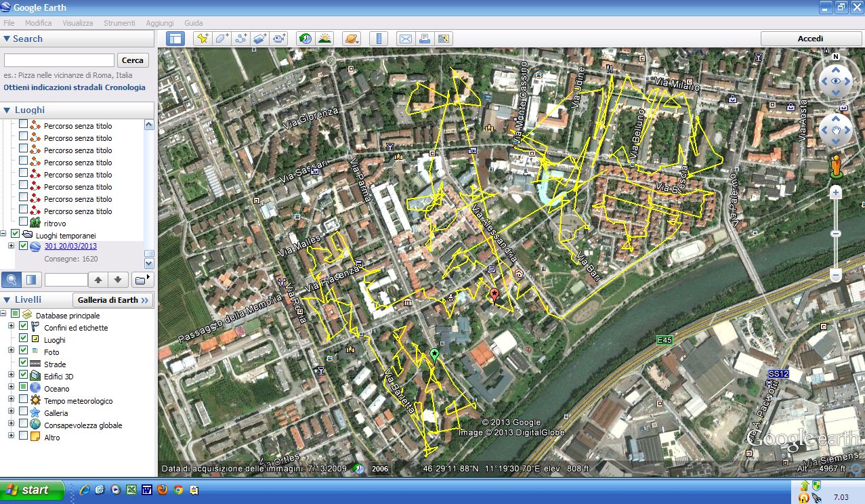Click the Street View pegman icon
This screenshot has height=504, width=865.
pos(835,167)
